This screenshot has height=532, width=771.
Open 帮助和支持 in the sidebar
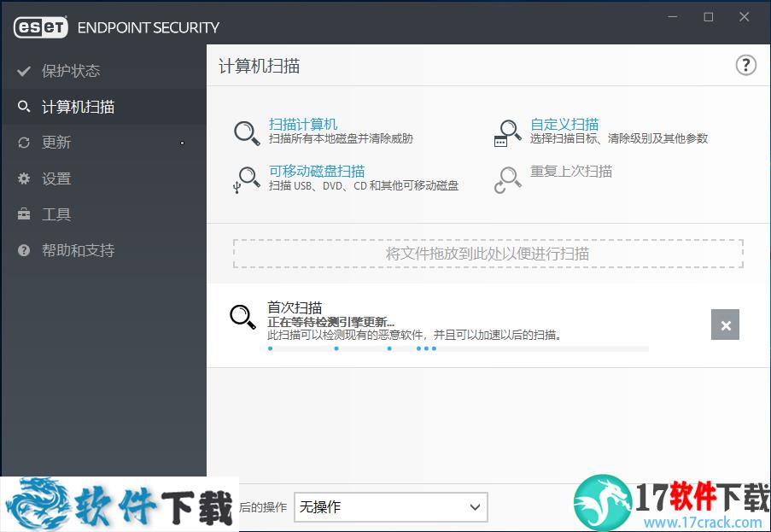104,250
